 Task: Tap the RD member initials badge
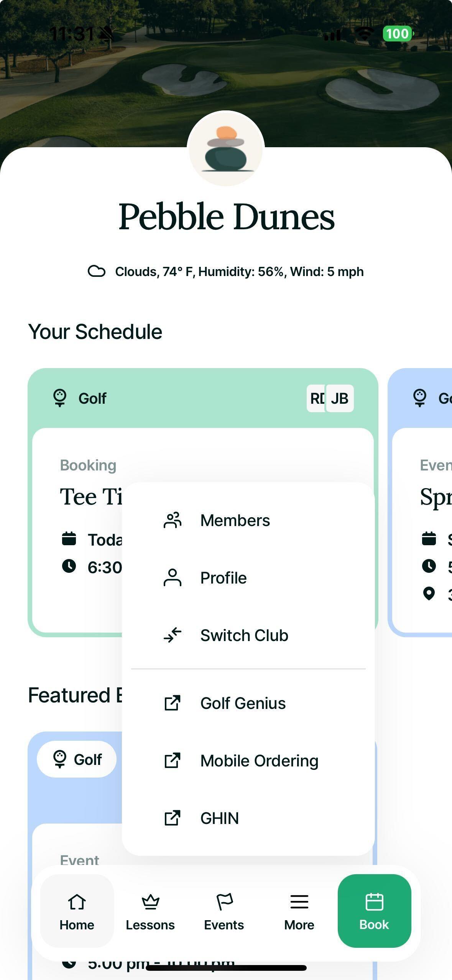316,398
